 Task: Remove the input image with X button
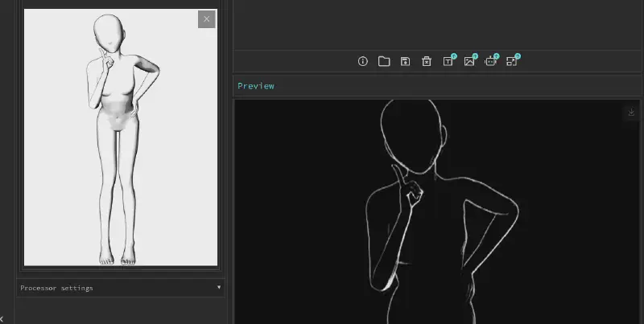206,19
